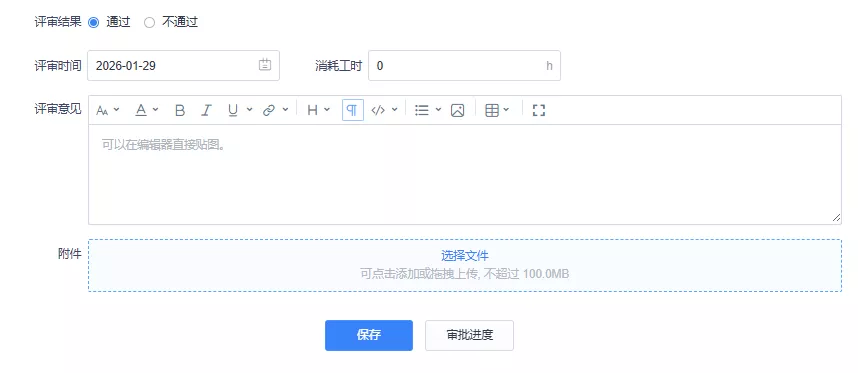Open the font size tool icon
Image resolution: width=858 pixels, height=373 pixels.
102,110
